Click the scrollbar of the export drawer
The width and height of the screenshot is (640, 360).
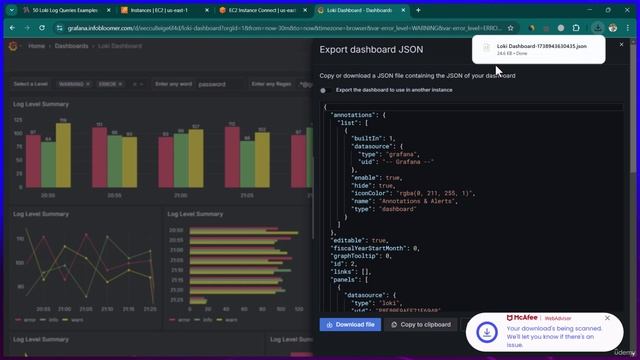coord(633,107)
